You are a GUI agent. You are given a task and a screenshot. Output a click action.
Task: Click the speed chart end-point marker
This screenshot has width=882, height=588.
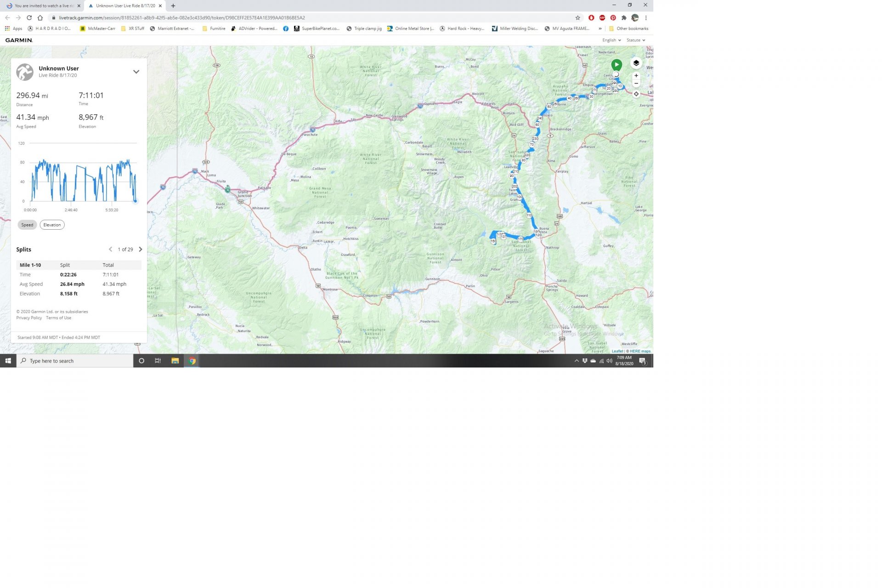[x=135, y=201]
